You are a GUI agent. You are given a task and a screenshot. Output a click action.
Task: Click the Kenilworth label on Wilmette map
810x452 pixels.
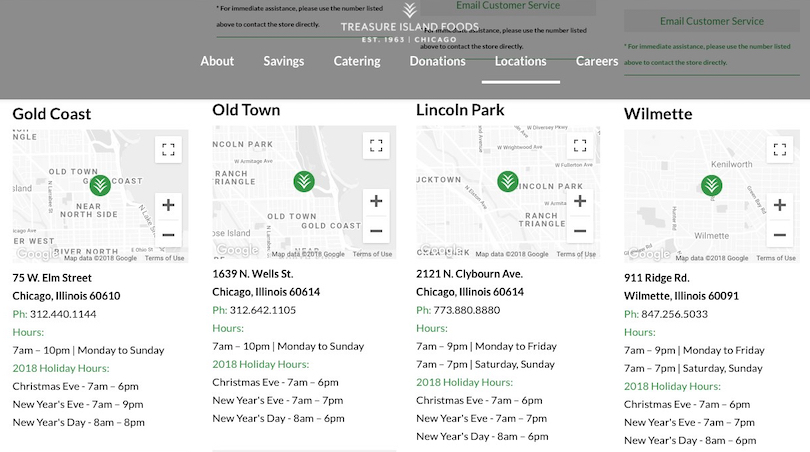pyautogui.click(x=731, y=164)
